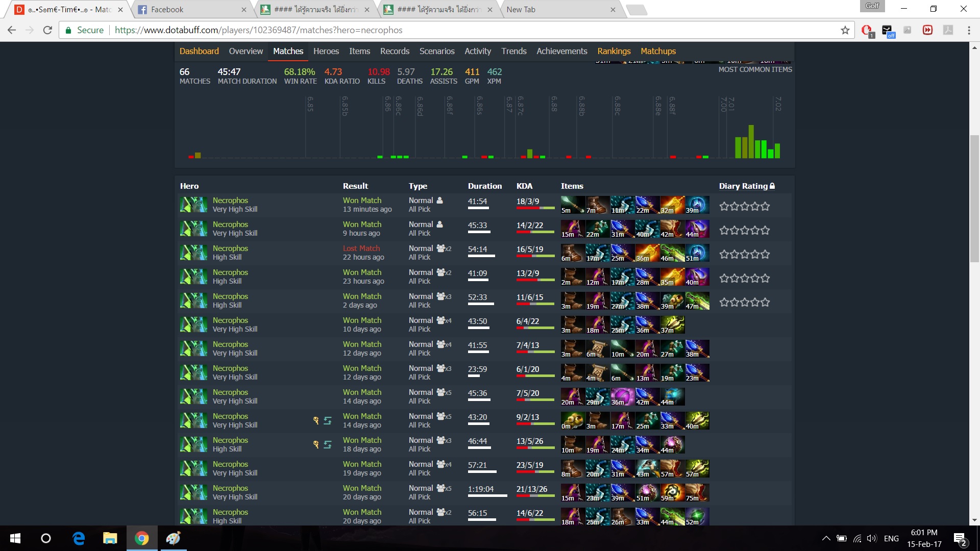Click tallest green bar in match chart
Viewport: 980px width, 551px height.
coord(751,141)
